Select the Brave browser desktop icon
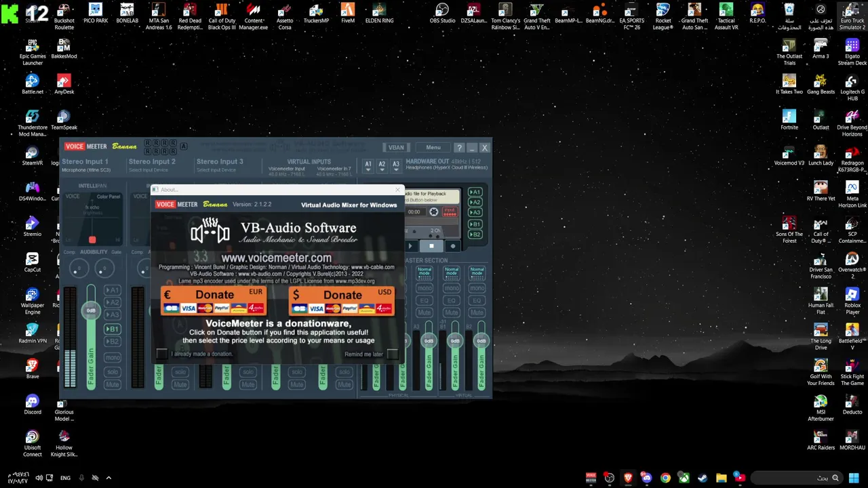The height and width of the screenshot is (488, 868). coord(32,369)
